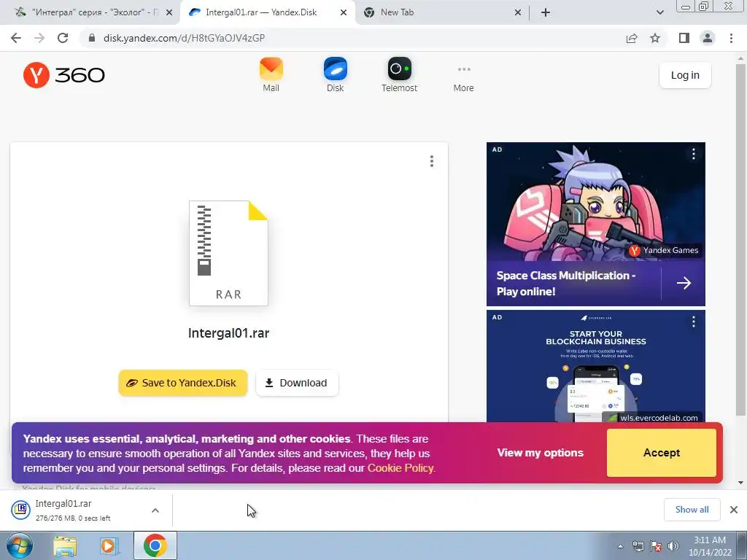Open the media player taskbar icon
This screenshot has height=560, width=747.
click(x=109, y=545)
